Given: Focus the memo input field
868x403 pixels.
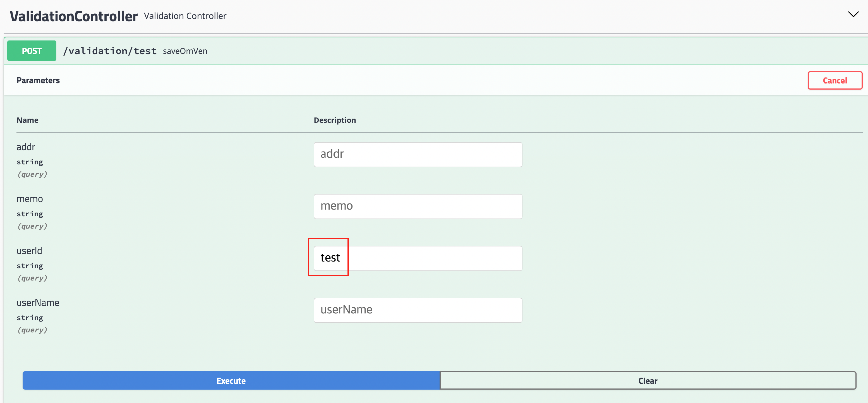Looking at the screenshot, I should tap(418, 206).
